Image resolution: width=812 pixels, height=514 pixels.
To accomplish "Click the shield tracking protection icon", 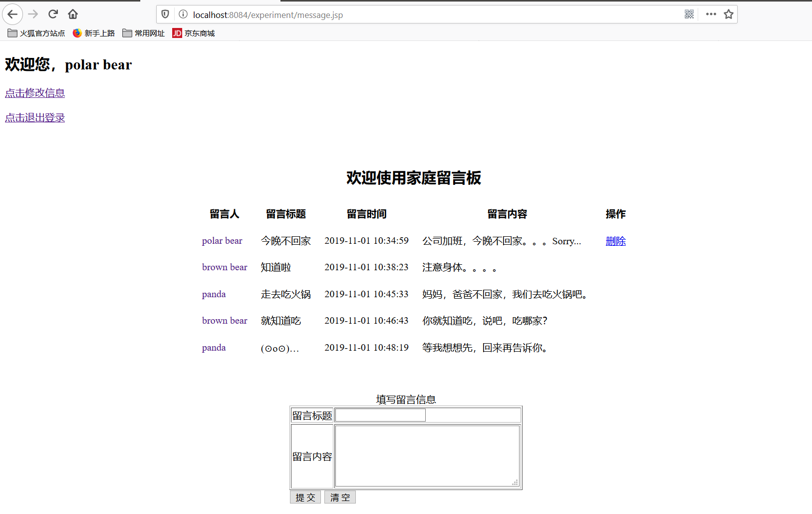I will [x=165, y=14].
